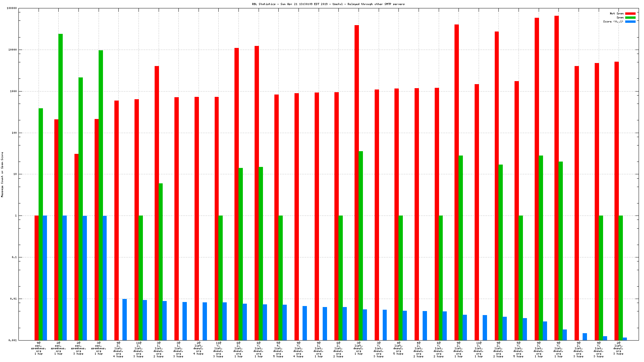Click the green Spam legend swatch
This screenshot has width=644, height=362.
pyautogui.click(x=630, y=17)
